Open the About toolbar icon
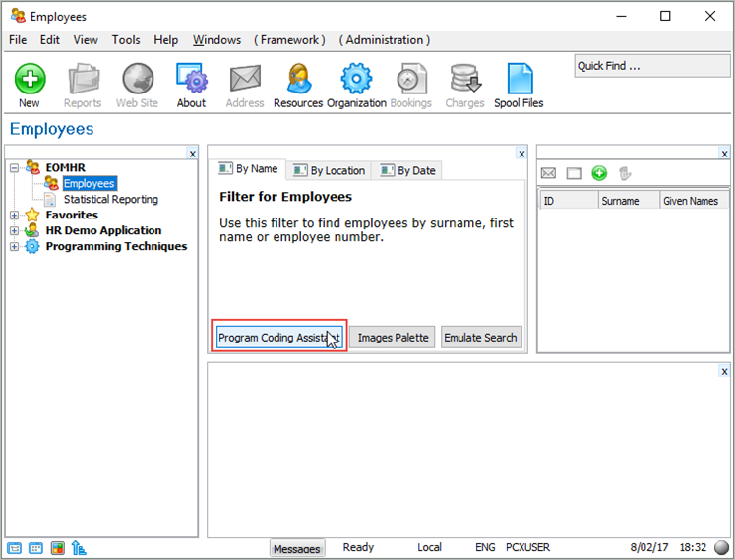735x560 pixels. 191,85
